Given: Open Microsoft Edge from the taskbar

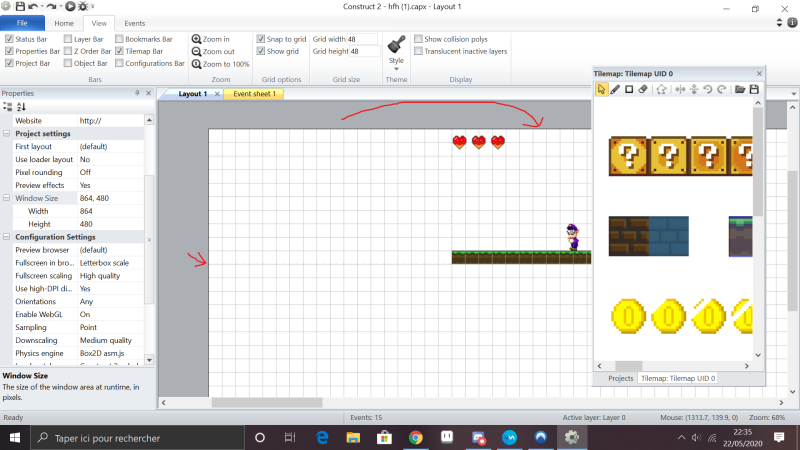Looking at the screenshot, I should tap(322, 437).
